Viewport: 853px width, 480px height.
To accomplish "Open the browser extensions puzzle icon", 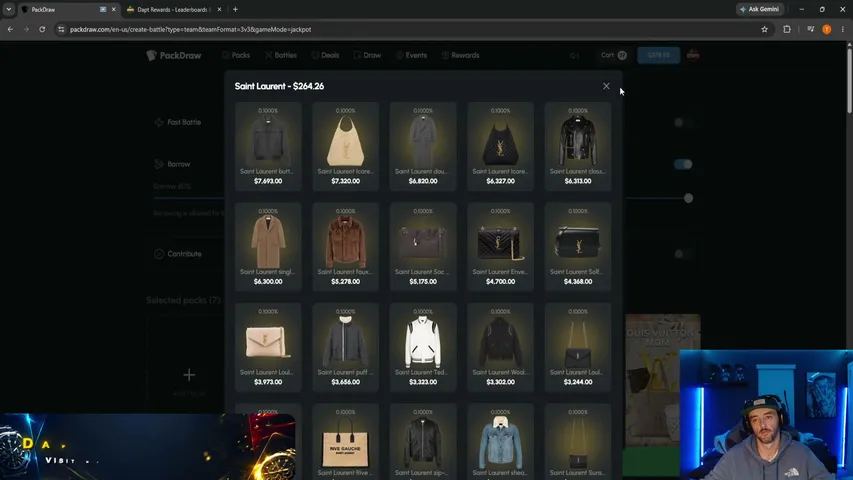I will click(x=787, y=29).
